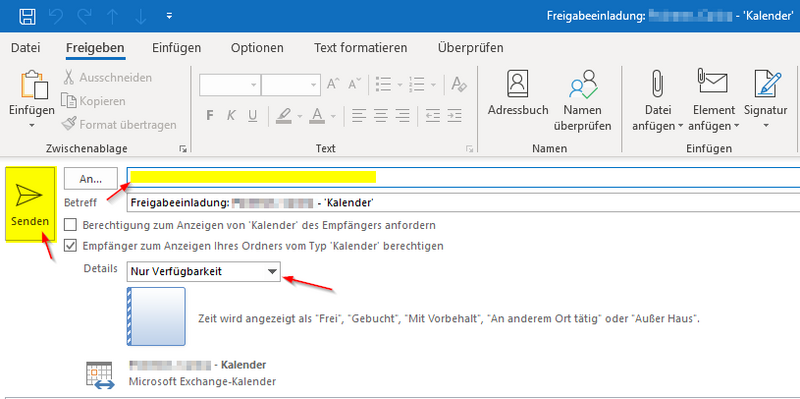Image resolution: width=800 pixels, height=399 pixels.
Task: Center align the text
Action: coord(381,116)
